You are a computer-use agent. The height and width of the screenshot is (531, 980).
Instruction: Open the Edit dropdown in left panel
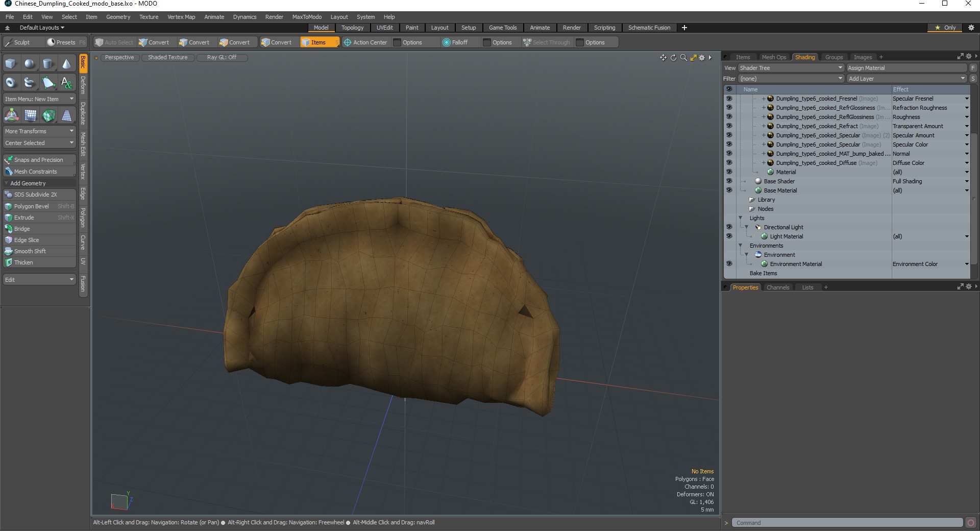[x=39, y=280]
